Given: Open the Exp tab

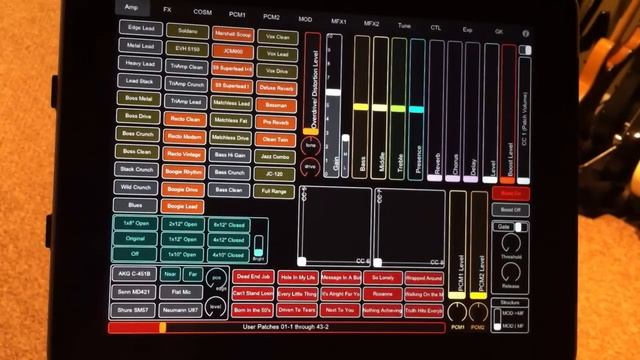Looking at the screenshot, I should click(x=467, y=30).
